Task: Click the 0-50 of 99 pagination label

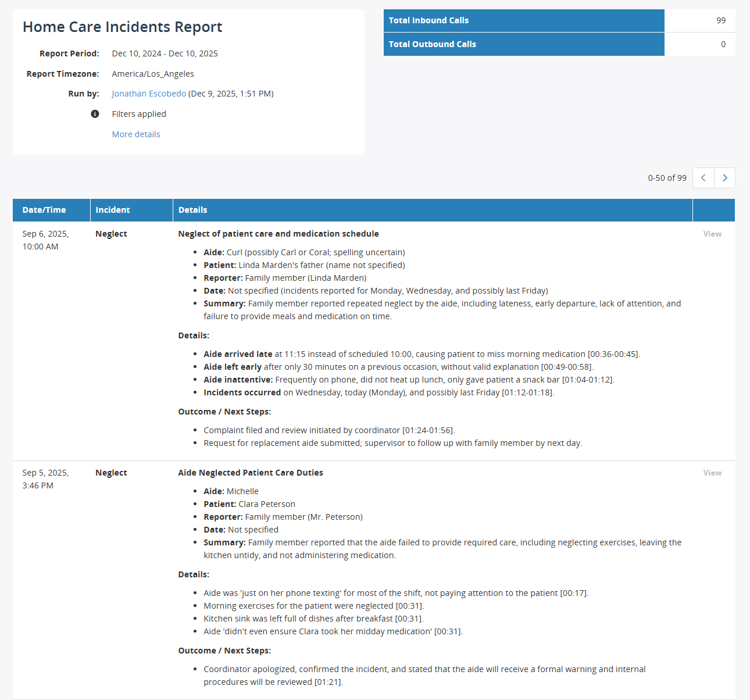Action: 667,178
